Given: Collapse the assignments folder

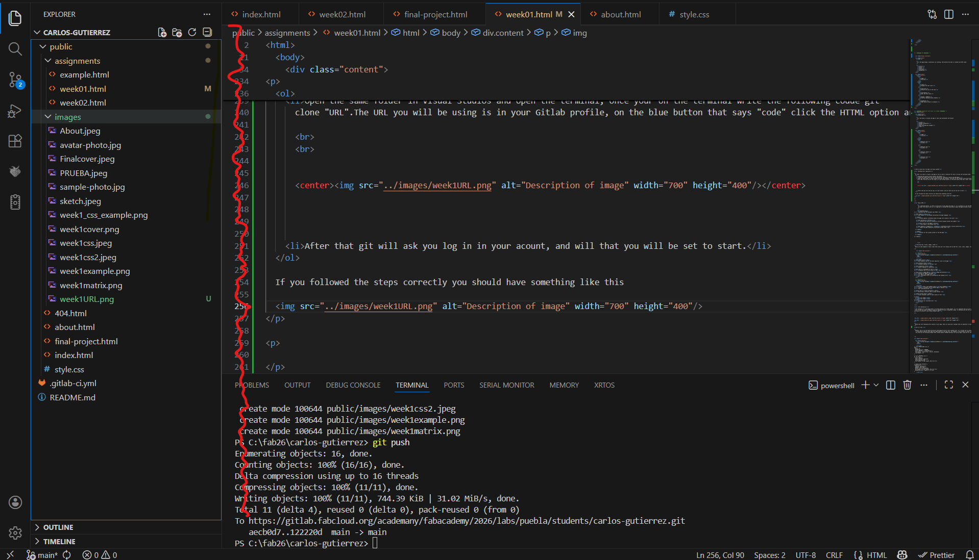Looking at the screenshot, I should (48, 61).
